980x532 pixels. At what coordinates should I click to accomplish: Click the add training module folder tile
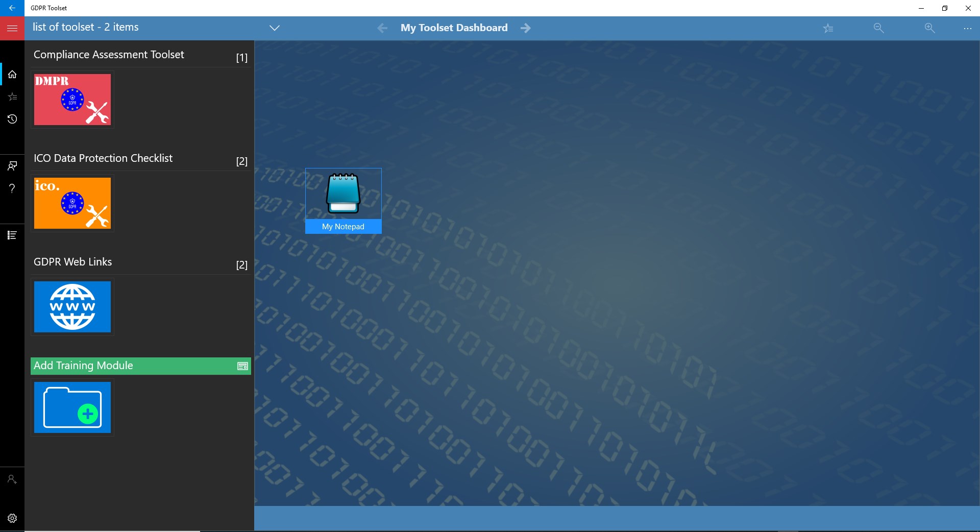[x=72, y=407]
